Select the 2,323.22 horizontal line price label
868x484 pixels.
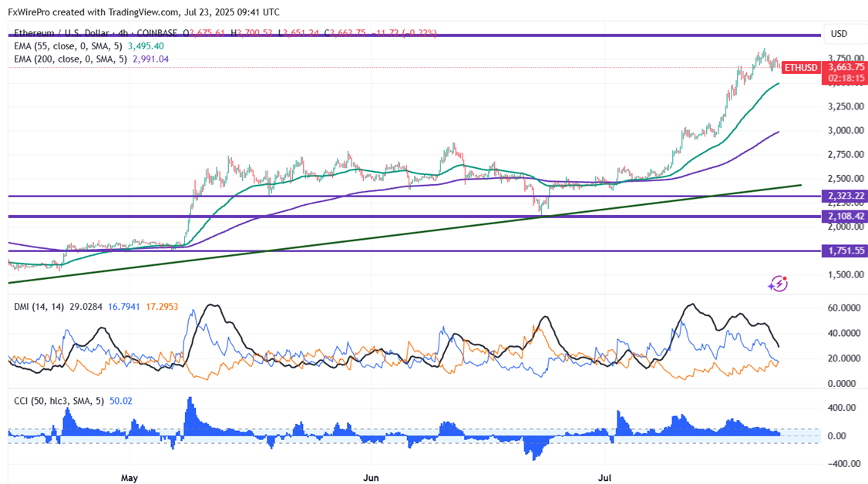[846, 196]
